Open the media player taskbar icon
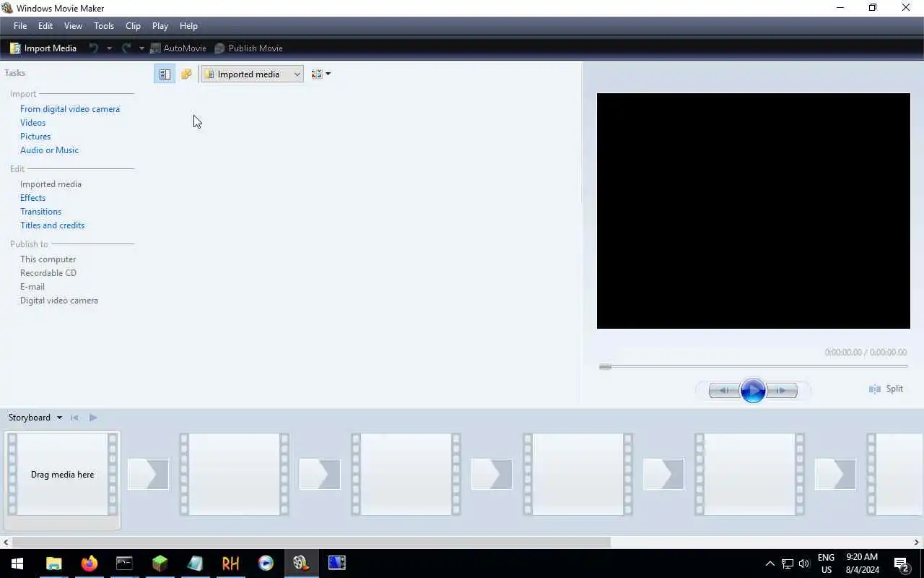This screenshot has height=578, width=924. pyautogui.click(x=266, y=564)
